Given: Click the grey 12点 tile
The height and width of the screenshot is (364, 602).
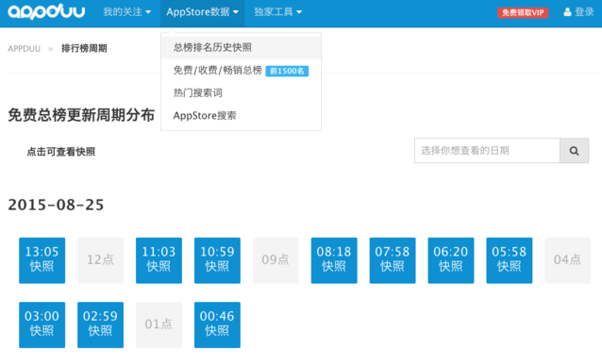Looking at the screenshot, I should tap(101, 260).
